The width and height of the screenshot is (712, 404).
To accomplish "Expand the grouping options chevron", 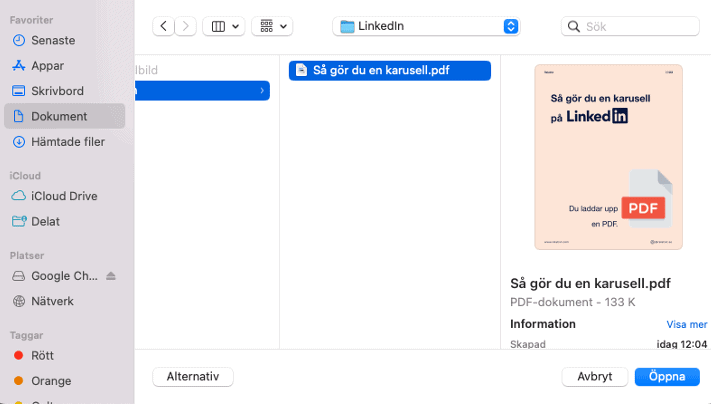I will 283,26.
